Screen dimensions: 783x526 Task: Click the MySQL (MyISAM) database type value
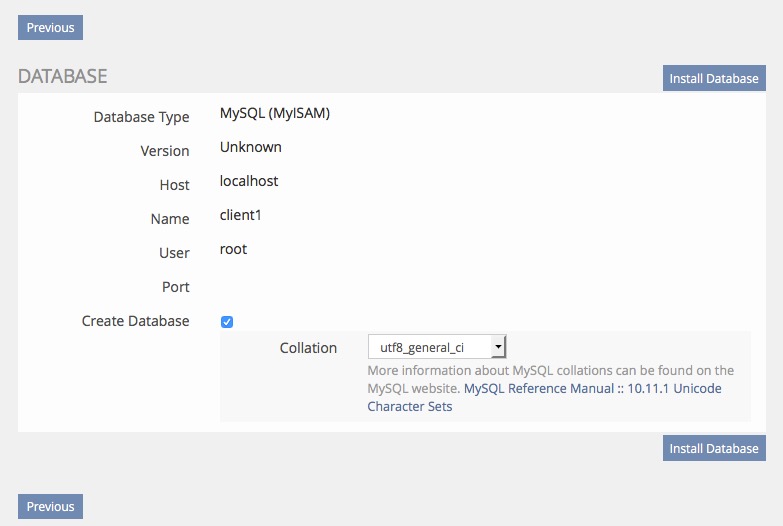click(x=275, y=113)
